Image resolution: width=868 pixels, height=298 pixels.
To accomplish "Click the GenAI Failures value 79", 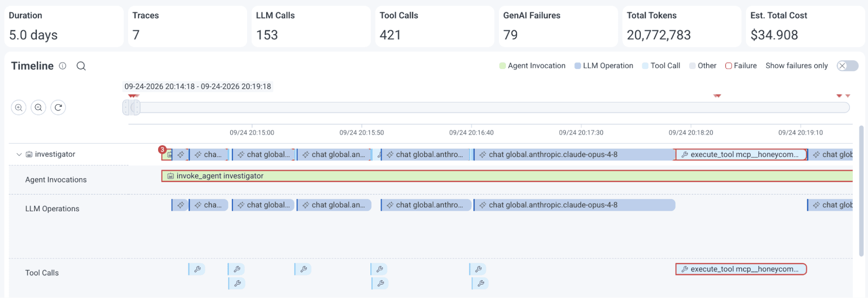I will tap(511, 35).
